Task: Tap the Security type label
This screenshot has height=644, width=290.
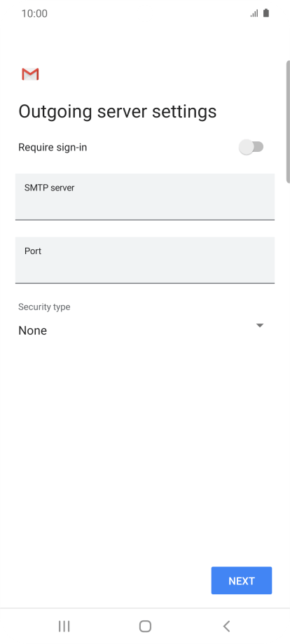Action: (x=44, y=307)
